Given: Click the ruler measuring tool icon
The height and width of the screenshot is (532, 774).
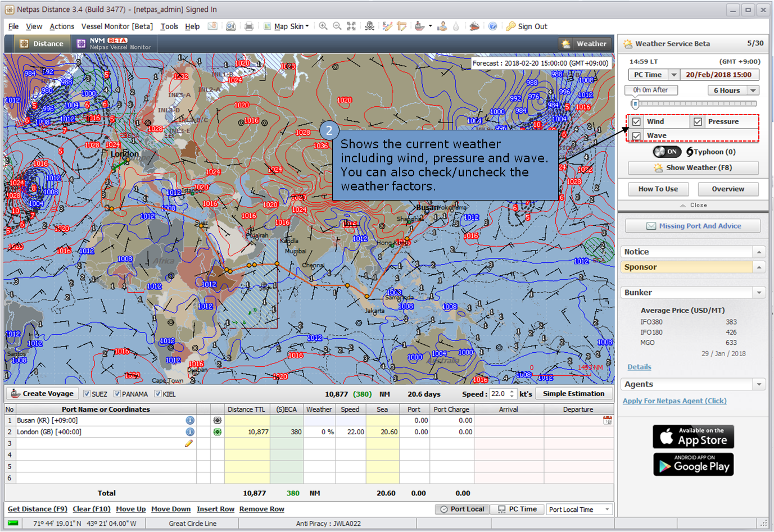Looking at the screenshot, I should point(401,26).
